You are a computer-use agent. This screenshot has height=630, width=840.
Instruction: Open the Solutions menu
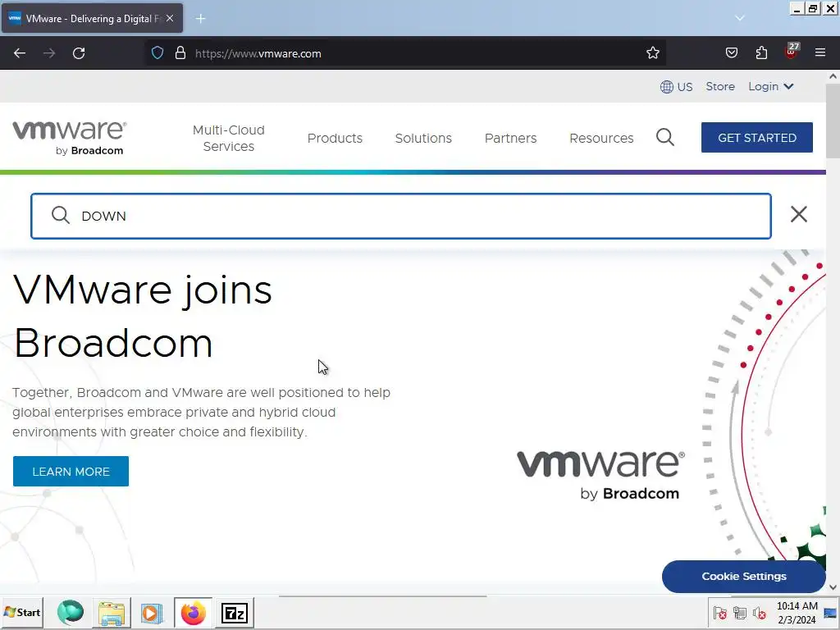click(423, 138)
